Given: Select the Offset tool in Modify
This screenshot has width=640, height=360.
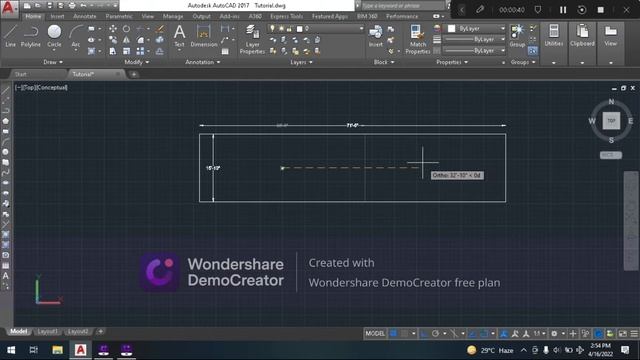Looking at the screenshot, I should point(160,51).
